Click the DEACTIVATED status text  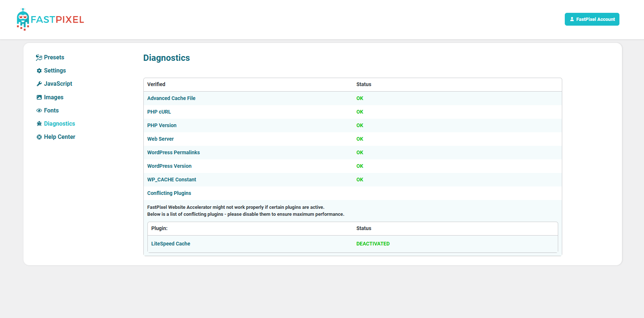[x=373, y=244]
